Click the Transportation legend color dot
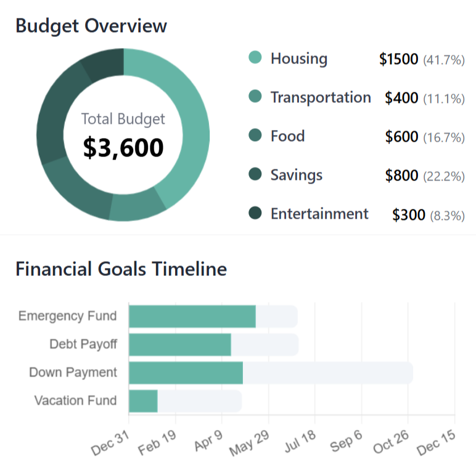Screen dimensions: 476x470 255,97
